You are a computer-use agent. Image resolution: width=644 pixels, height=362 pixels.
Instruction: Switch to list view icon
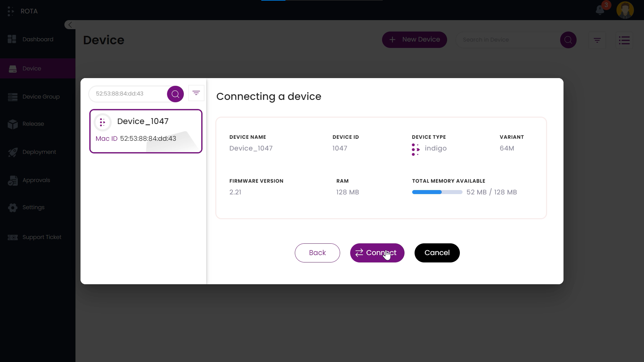[x=624, y=40]
